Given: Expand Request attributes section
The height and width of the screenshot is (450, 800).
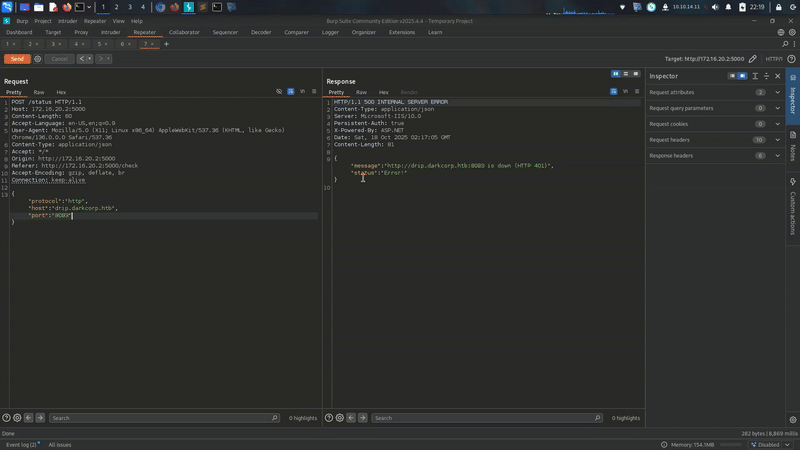Looking at the screenshot, I should point(778,92).
